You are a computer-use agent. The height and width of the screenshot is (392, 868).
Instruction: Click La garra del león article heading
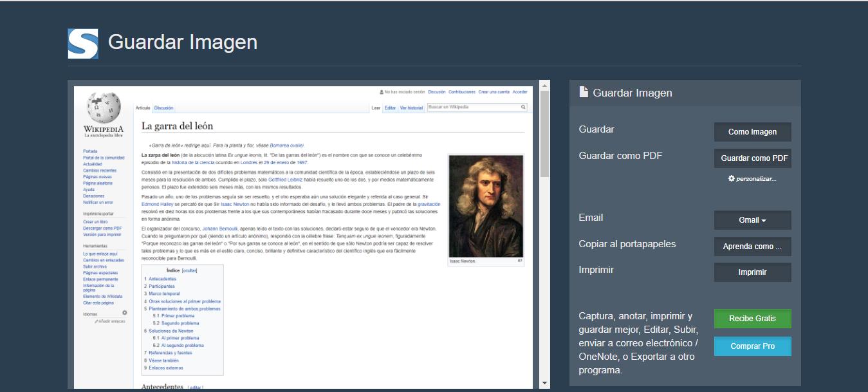177,126
